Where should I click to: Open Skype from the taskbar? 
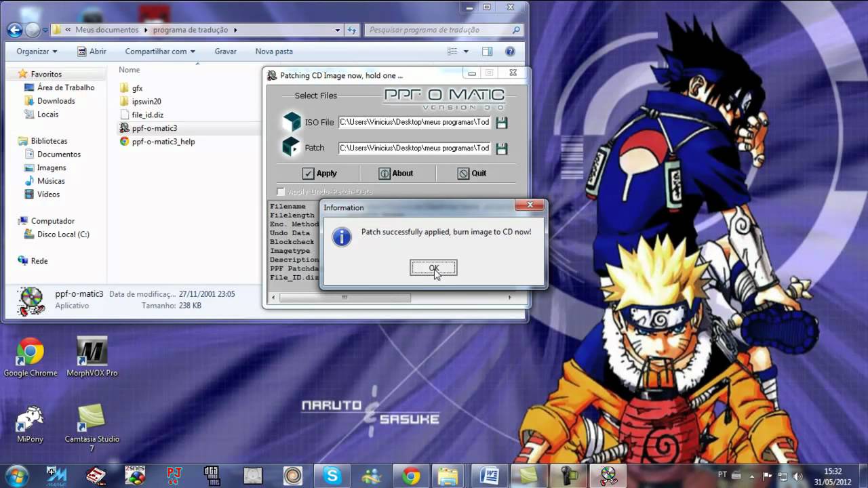(332, 476)
